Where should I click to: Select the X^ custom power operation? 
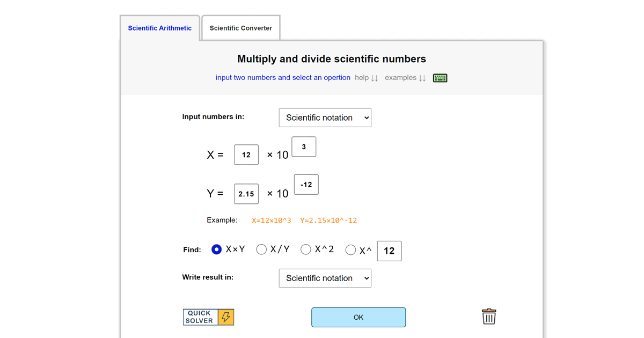[350, 249]
